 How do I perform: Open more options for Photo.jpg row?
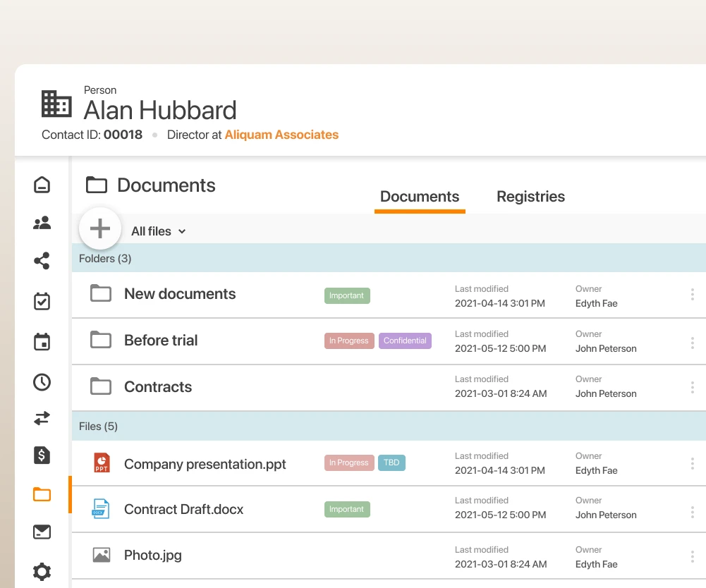click(x=692, y=557)
